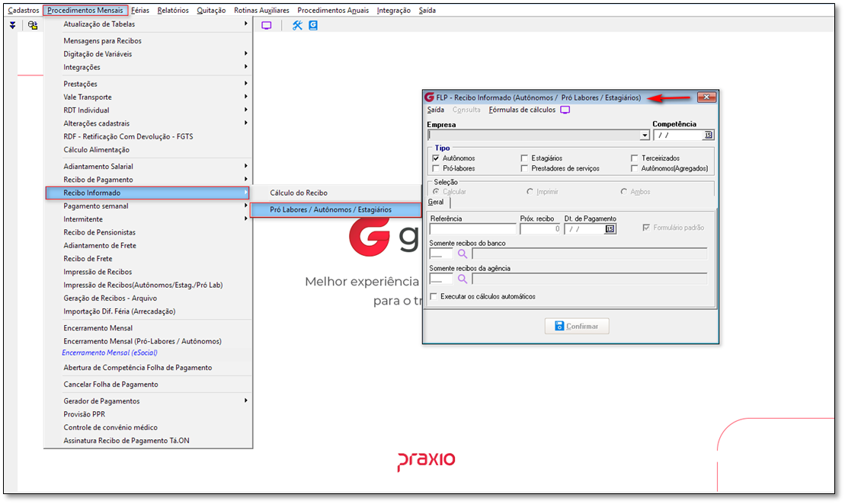Search agencies with the agência magnifier icon

point(463,279)
